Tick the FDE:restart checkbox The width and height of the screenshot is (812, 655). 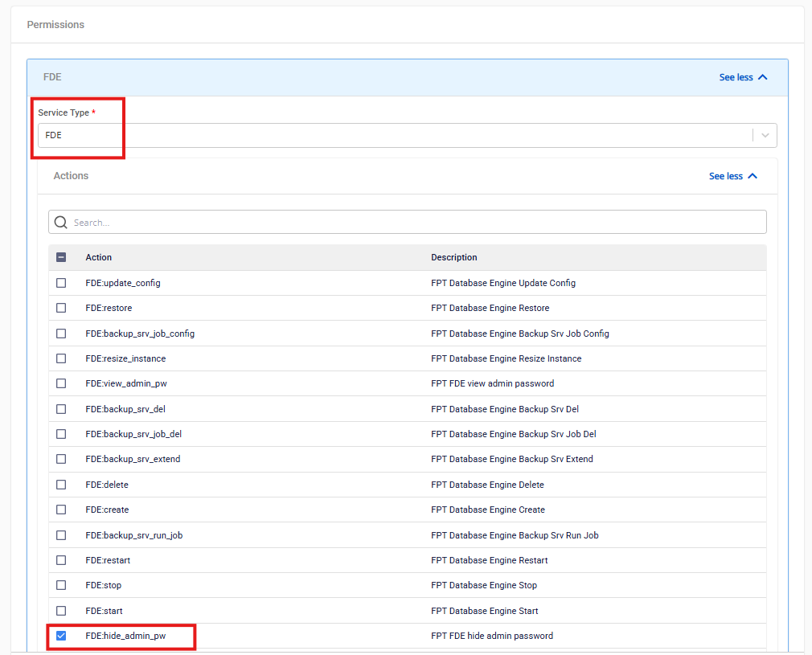[61, 560]
